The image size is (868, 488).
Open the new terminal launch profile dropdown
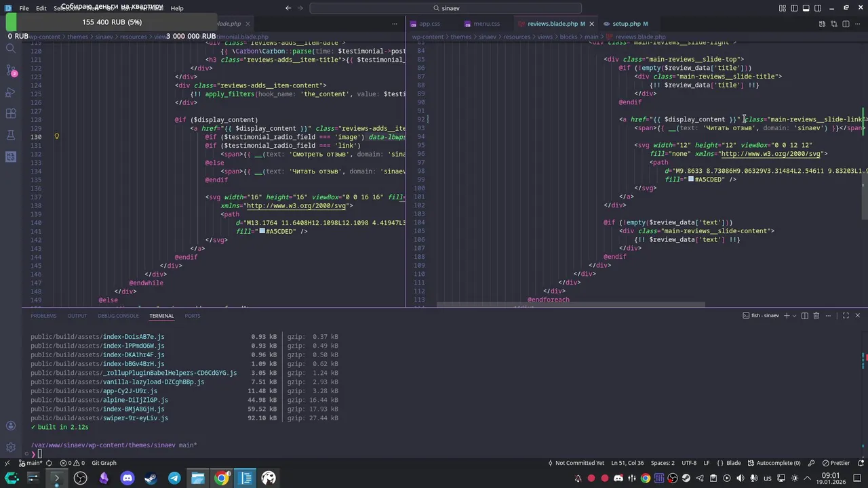[795, 316]
